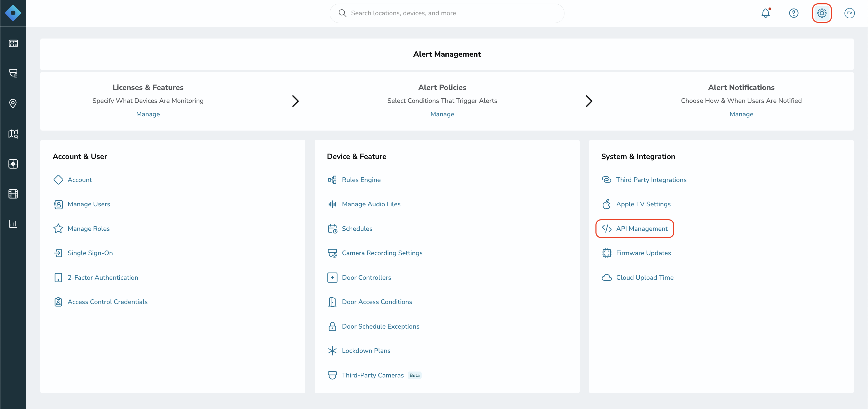Click Manage under Licenses & Features
The height and width of the screenshot is (409, 868).
pos(148,114)
